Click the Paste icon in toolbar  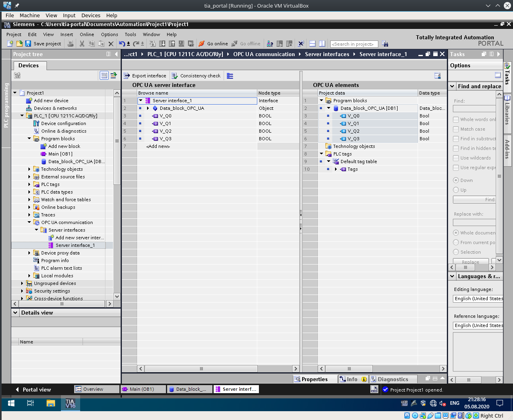(x=101, y=44)
